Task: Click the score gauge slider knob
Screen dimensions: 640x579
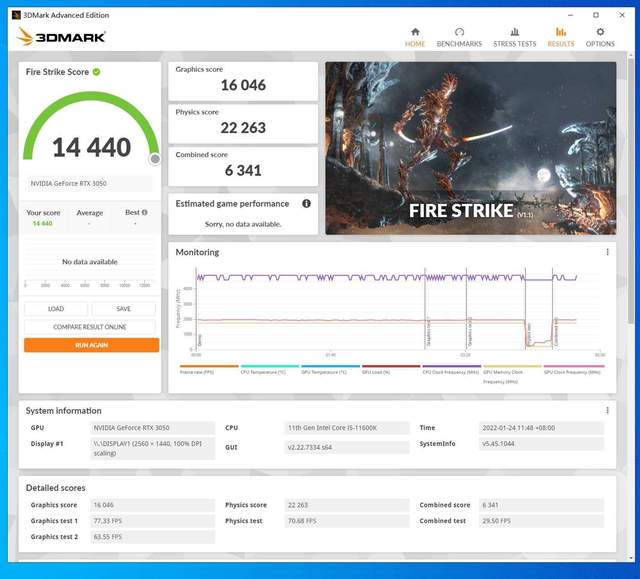Action: pyautogui.click(x=155, y=159)
